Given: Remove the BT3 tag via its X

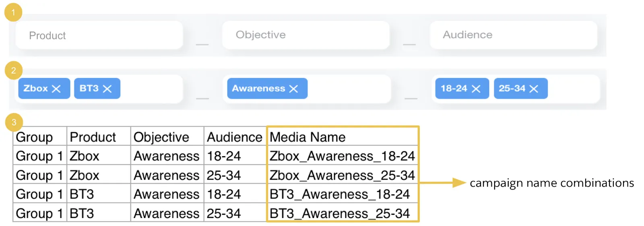Looking at the screenshot, I should 107,89.
